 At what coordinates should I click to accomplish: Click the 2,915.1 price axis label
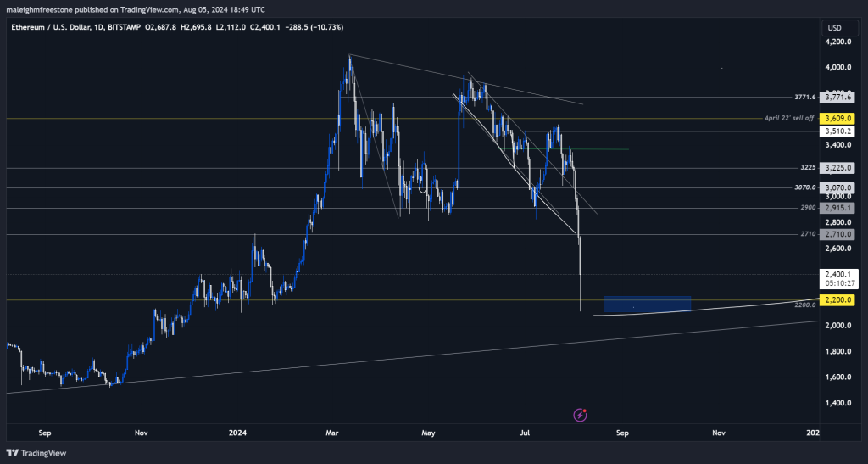click(x=837, y=208)
